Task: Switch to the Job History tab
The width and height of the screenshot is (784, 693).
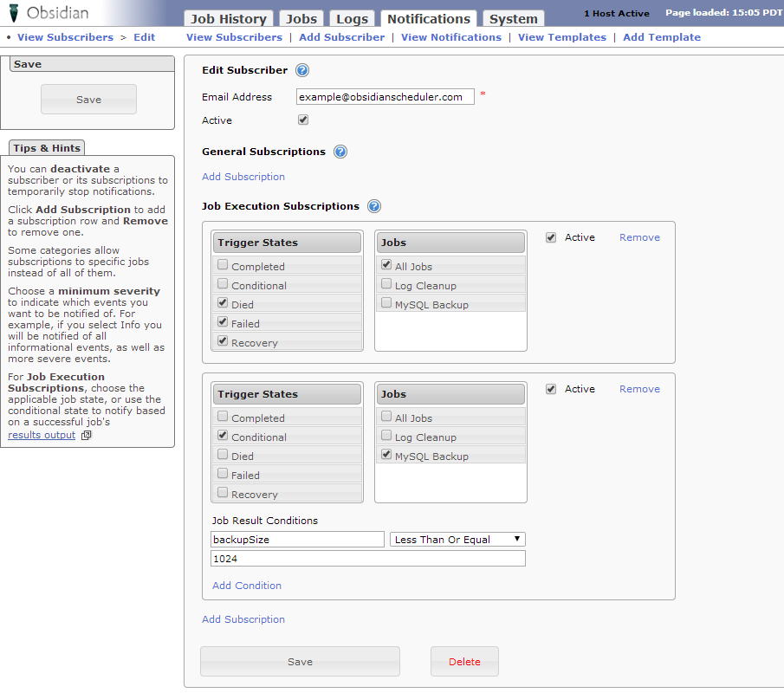Action: (229, 19)
